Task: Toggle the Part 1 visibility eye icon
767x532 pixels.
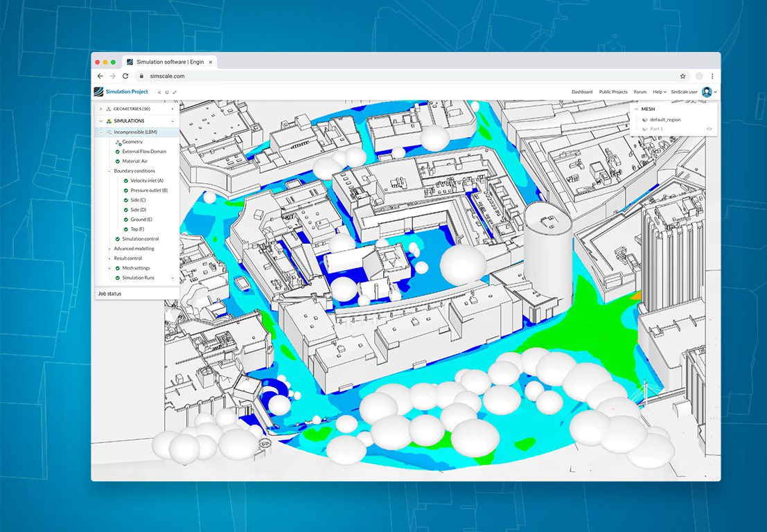Action: pos(709,129)
